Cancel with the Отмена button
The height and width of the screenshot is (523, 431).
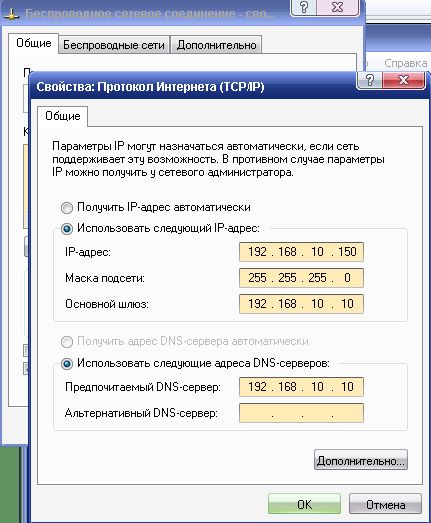point(385,504)
